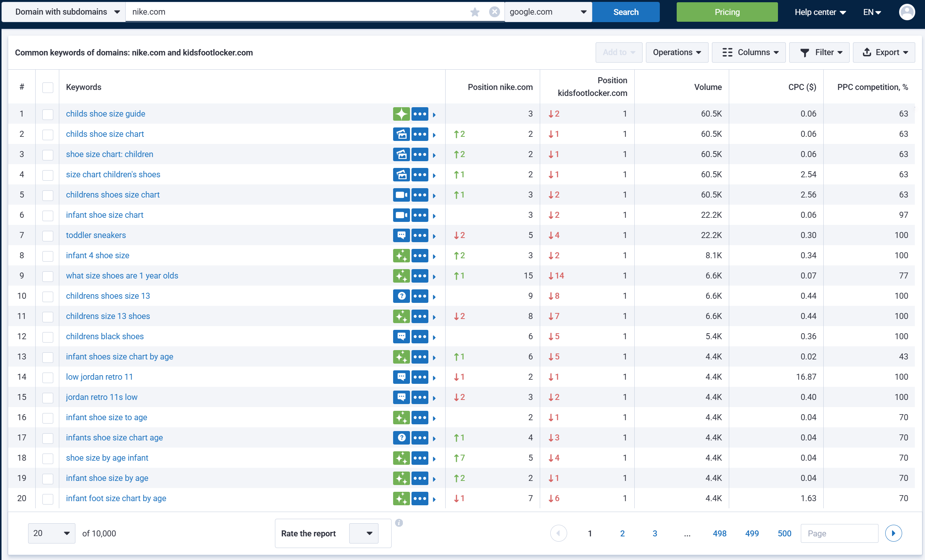This screenshot has height=560, width=925.
Task: Click the green Pricing button
Action: point(727,12)
